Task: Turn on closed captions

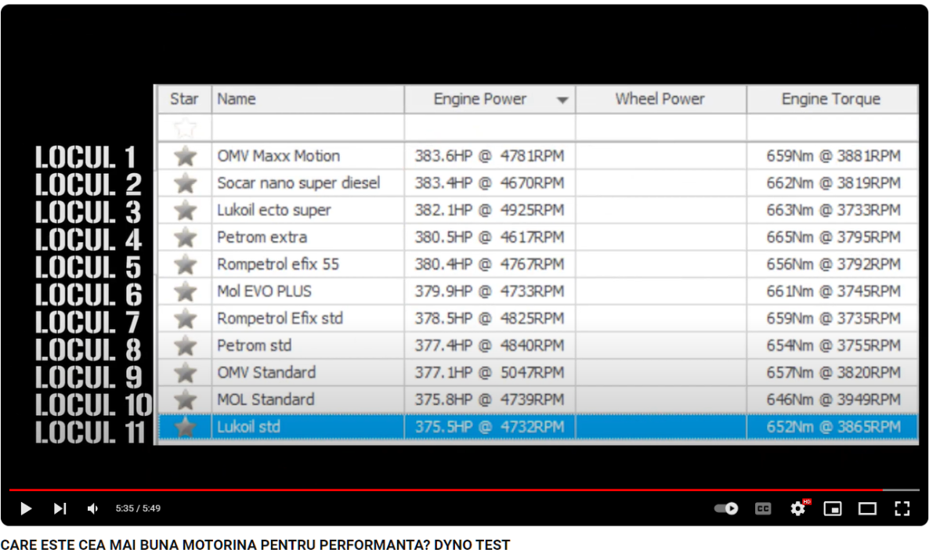Action: coord(762,509)
